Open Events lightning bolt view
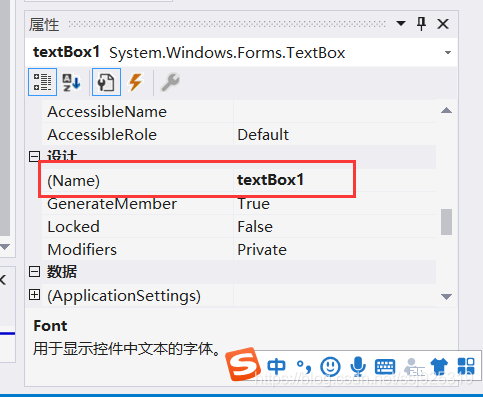The height and width of the screenshot is (397, 483). (x=136, y=82)
